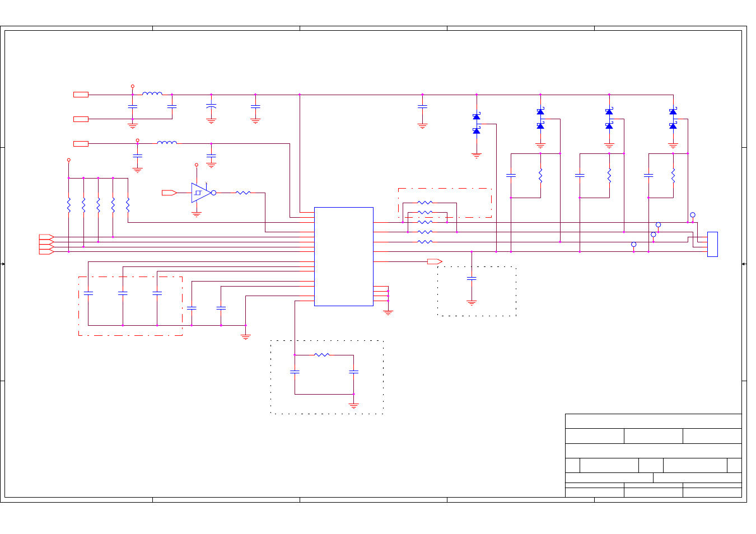Screen dimensions: 756x534
Task: Select the red output port right of IC
Action: (435, 261)
